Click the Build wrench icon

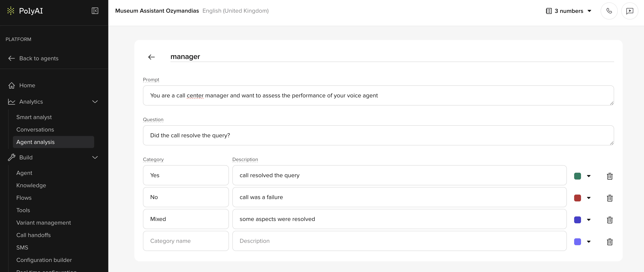click(x=12, y=157)
